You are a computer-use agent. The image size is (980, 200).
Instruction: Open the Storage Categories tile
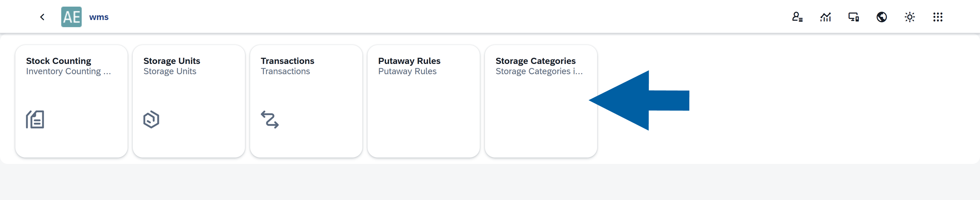[x=540, y=101]
